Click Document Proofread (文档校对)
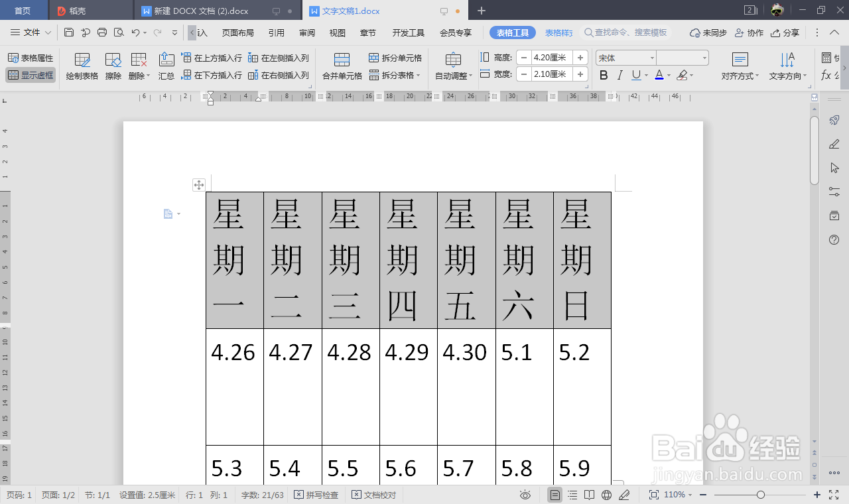Screen dimensions: 849x504 click(374, 495)
